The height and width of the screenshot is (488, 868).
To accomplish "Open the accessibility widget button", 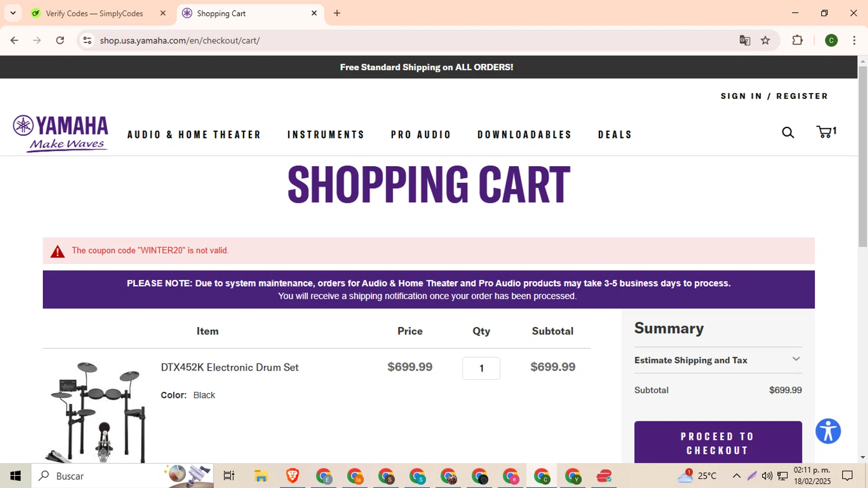I will pos(828,431).
